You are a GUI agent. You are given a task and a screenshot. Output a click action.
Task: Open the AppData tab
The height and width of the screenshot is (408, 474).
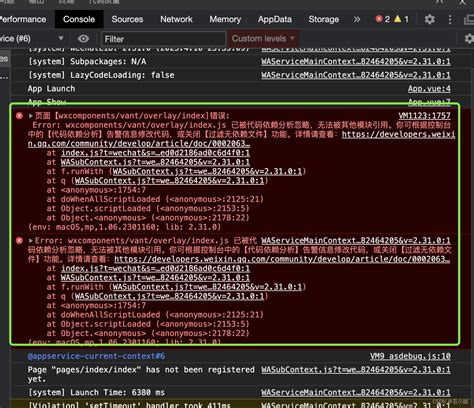pos(275,19)
